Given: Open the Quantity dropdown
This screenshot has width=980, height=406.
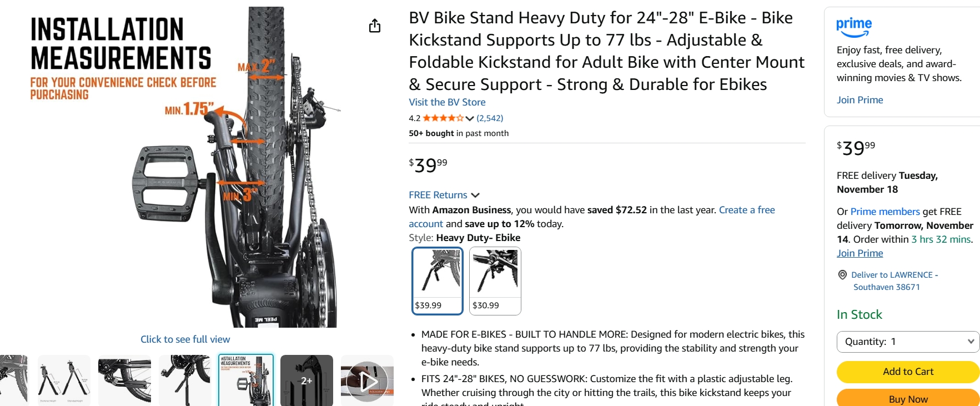Looking at the screenshot, I should coord(908,342).
